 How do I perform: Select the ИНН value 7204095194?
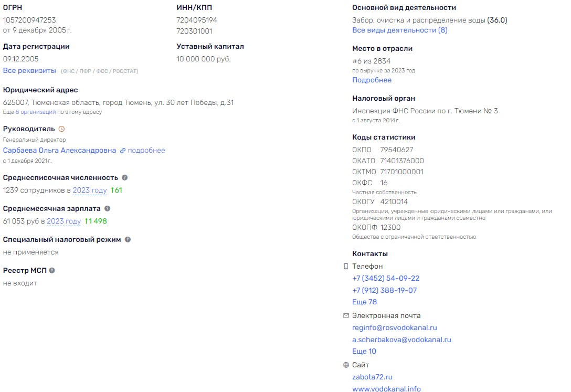pos(197,20)
